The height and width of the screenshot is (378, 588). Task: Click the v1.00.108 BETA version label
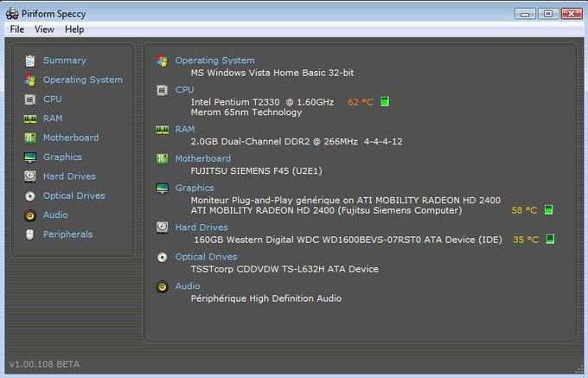tap(44, 364)
